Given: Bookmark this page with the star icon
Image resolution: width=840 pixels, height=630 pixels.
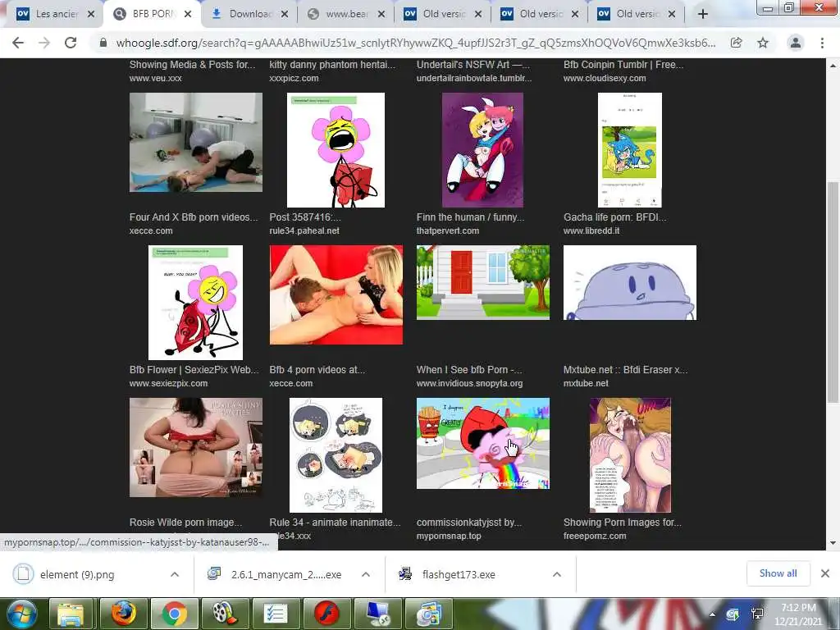Looking at the screenshot, I should point(763,43).
